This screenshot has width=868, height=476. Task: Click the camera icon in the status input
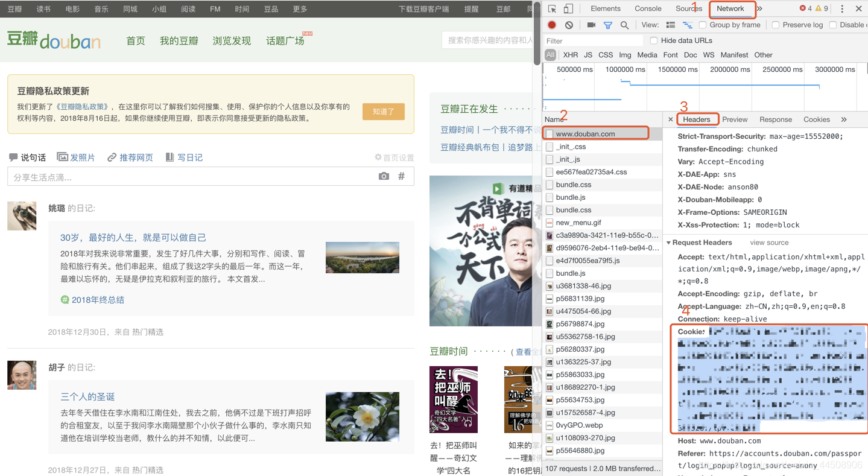[384, 176]
